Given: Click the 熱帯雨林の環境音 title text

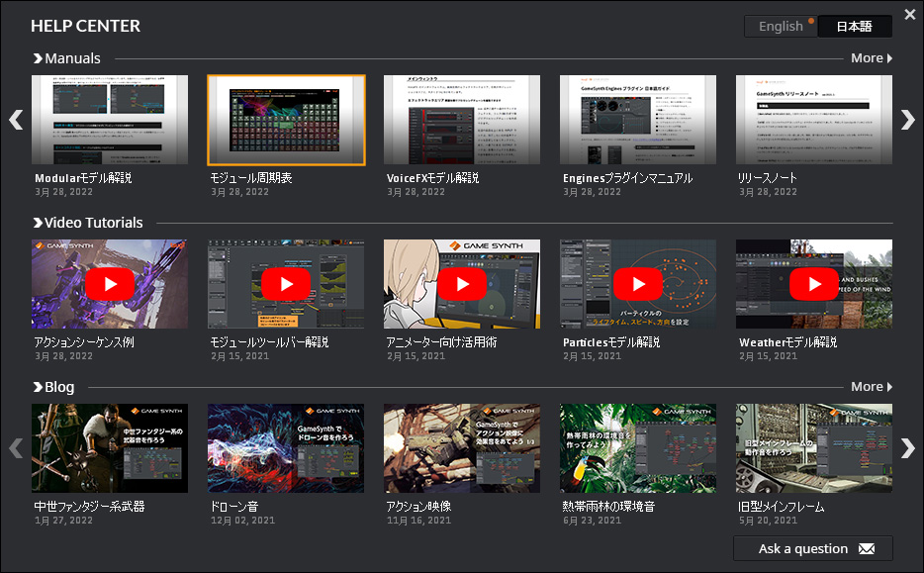Looking at the screenshot, I should coord(608,507).
